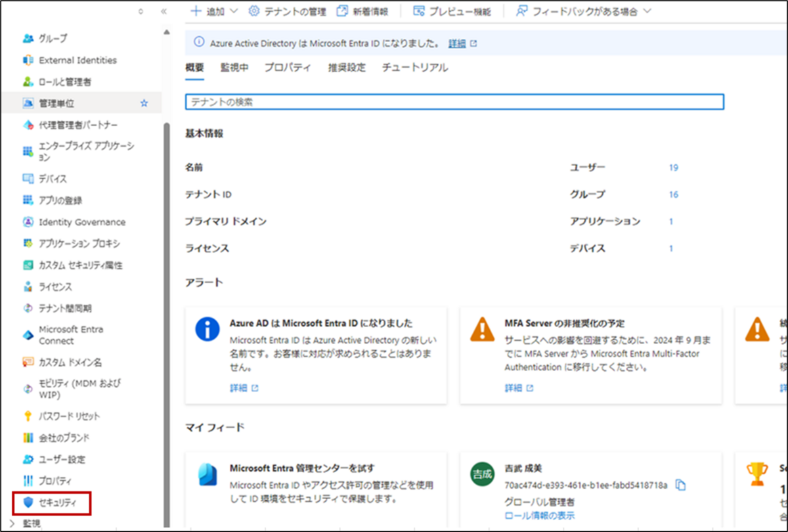Click セキュリティ shield icon
Screen dimensions: 788x532
(x=28, y=502)
